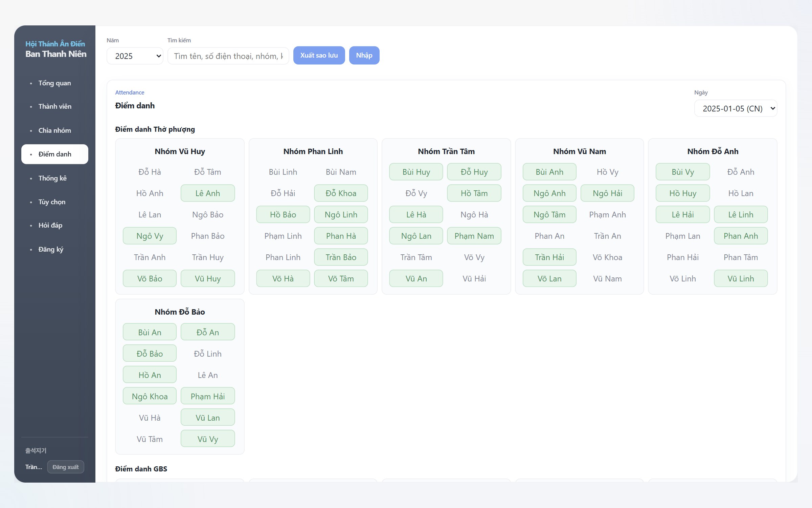Mark Bùi Nam as present

tap(341, 172)
